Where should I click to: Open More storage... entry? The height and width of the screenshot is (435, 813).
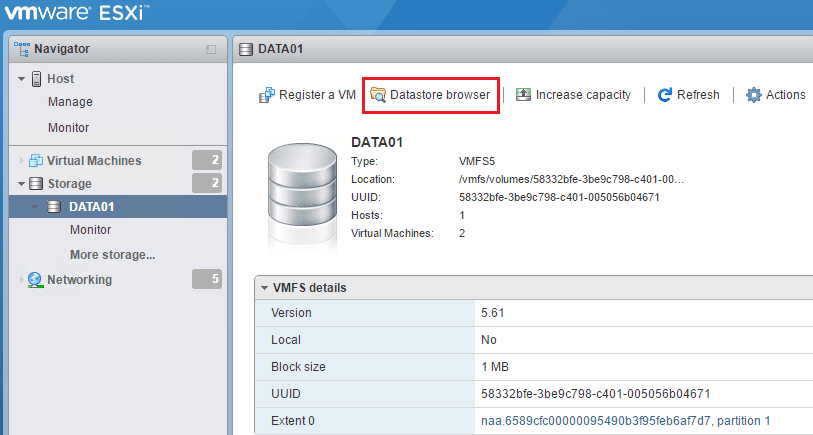(113, 255)
